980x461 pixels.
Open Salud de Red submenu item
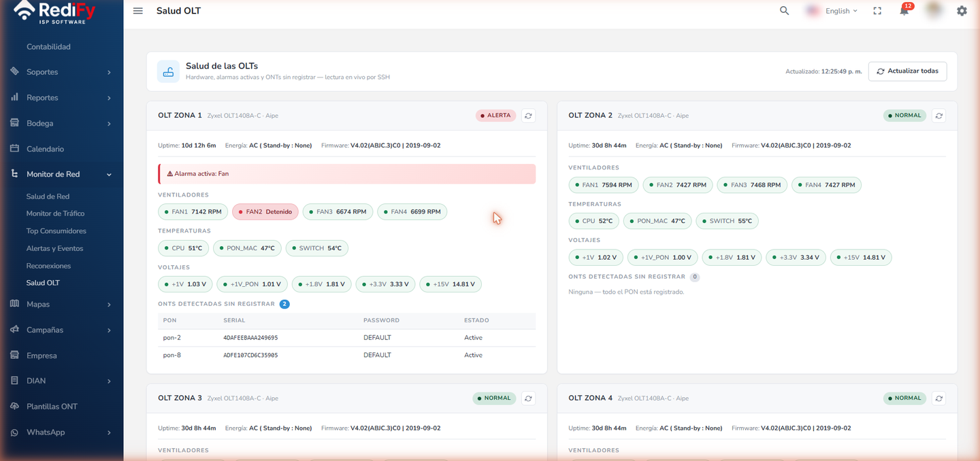click(x=48, y=197)
